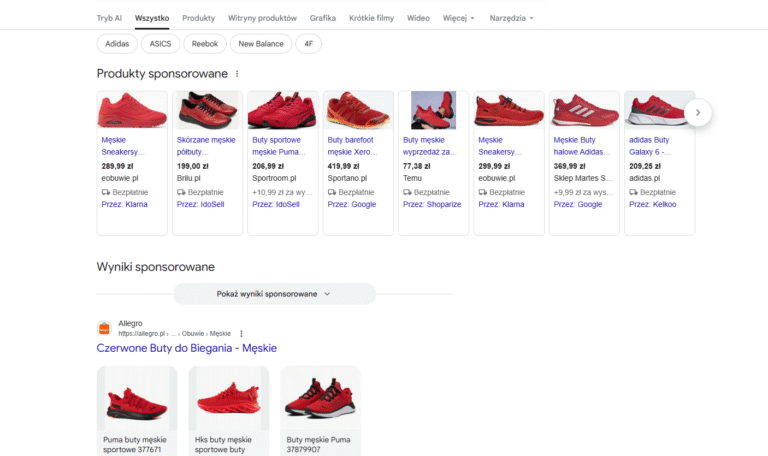Select the Hks buty męskie thumbnail
The image size is (768, 456).
pyautogui.click(x=228, y=398)
